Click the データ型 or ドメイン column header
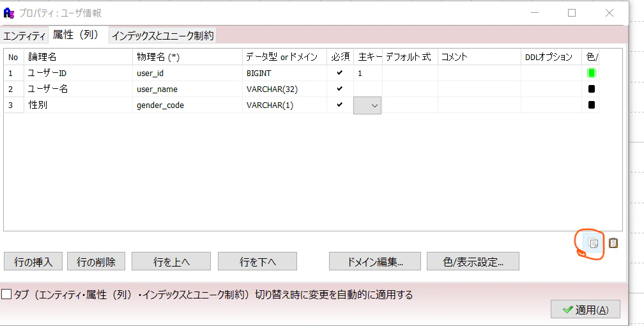 click(x=285, y=57)
